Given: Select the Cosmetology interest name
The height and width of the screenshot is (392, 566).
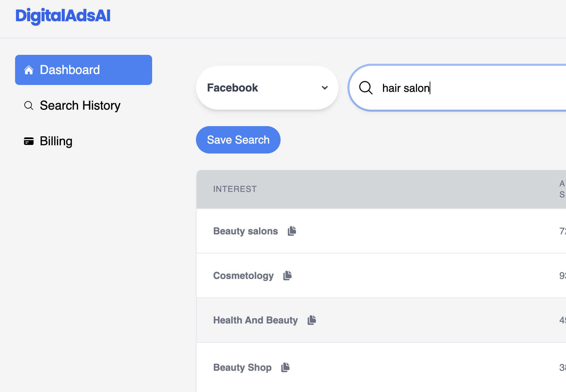Looking at the screenshot, I should click(243, 276).
